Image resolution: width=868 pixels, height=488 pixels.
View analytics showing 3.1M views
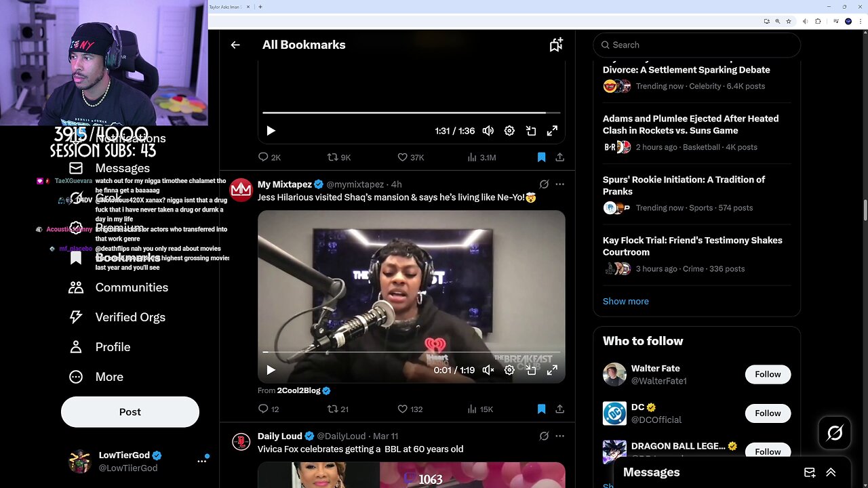point(481,157)
